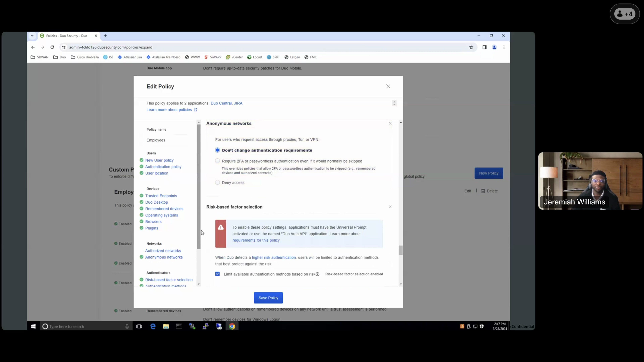The width and height of the screenshot is (644, 362).
Task: Uncheck Limit available authentication methods checkbox
Action: [218, 274]
